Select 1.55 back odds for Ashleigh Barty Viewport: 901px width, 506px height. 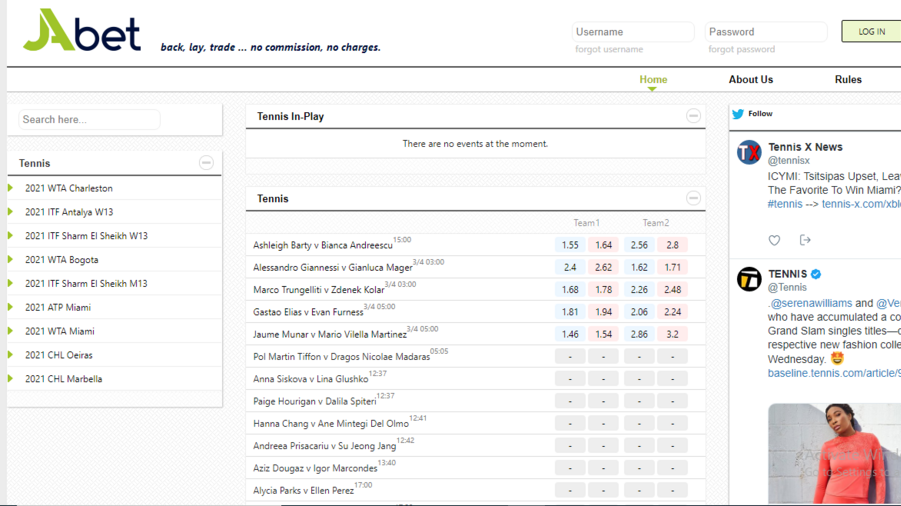[570, 245]
